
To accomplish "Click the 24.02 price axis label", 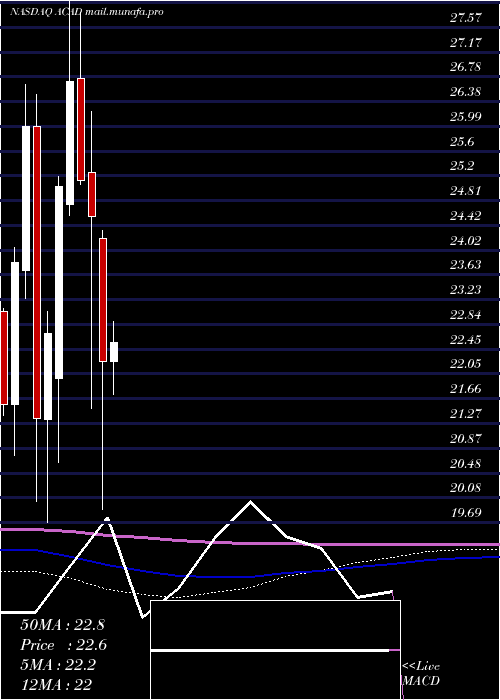I will pyautogui.click(x=466, y=241).
